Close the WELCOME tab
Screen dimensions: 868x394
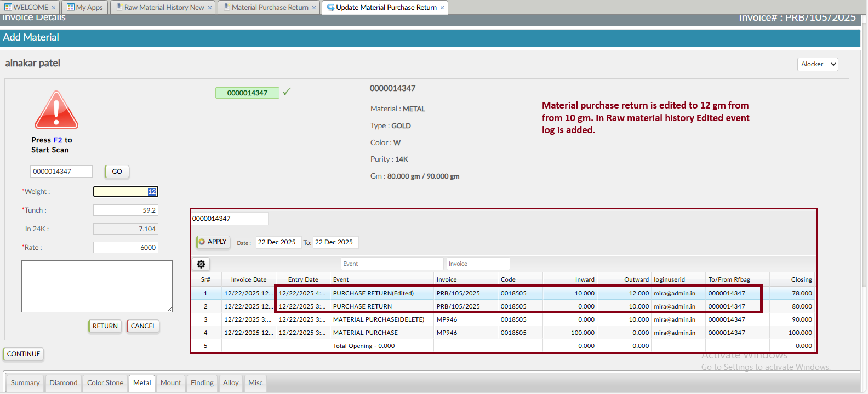[x=54, y=8]
